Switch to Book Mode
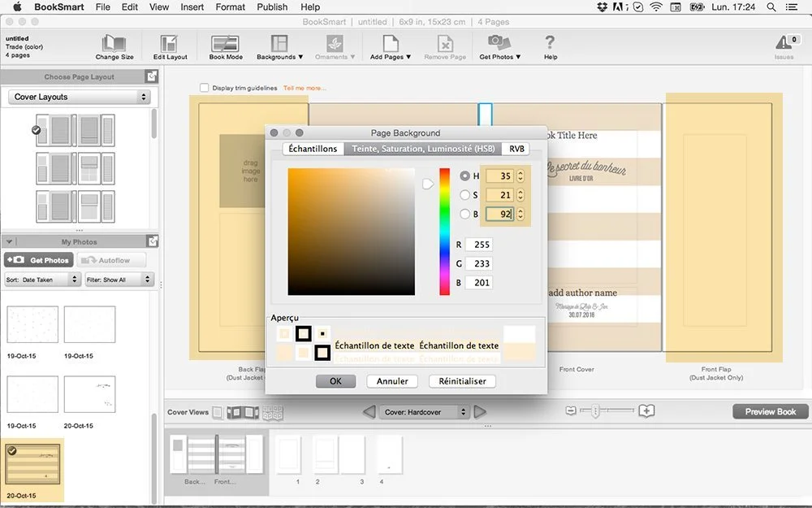Screen dimensions: 812x508 (x=226, y=47)
